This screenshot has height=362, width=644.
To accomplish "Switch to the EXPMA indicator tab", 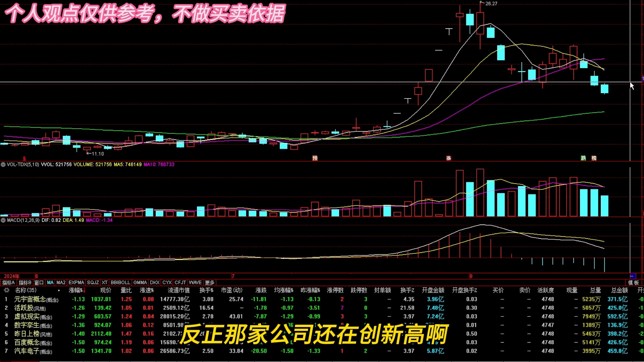I will coord(76,283).
